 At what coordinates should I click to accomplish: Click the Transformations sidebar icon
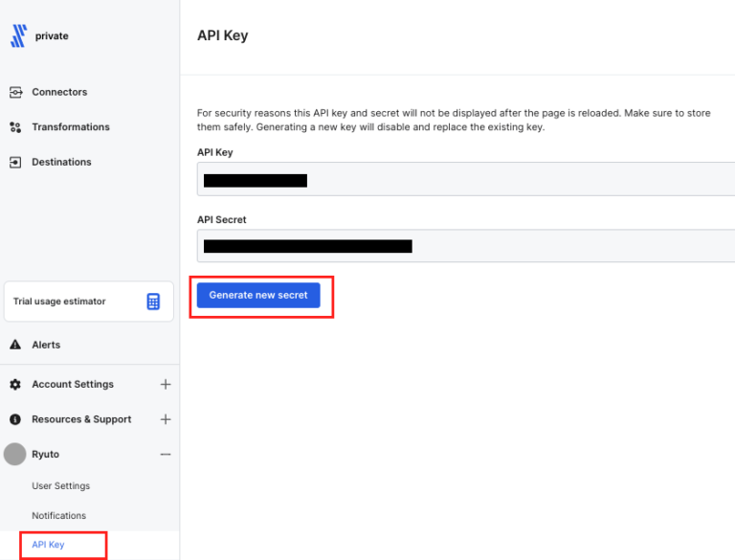(x=15, y=127)
